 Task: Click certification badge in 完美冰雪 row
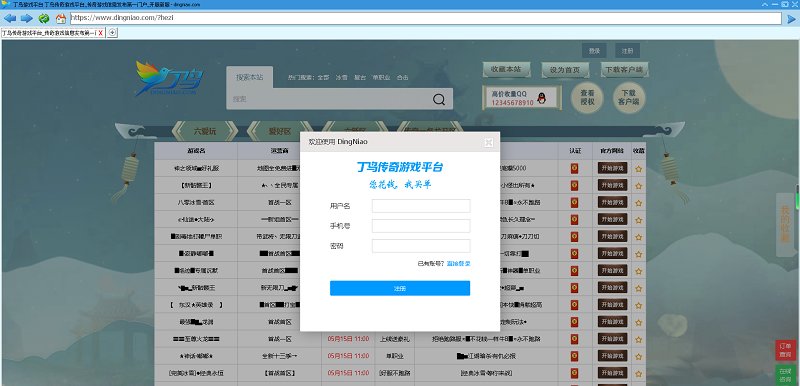click(574, 373)
